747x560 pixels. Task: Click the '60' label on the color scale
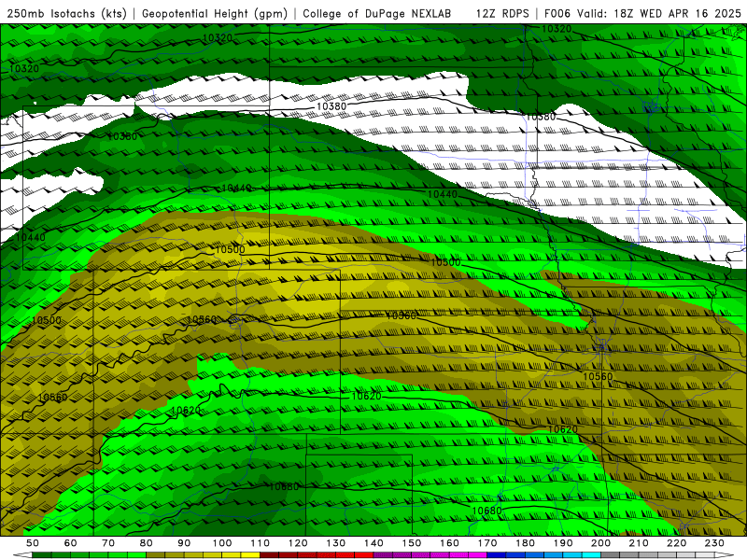70,543
